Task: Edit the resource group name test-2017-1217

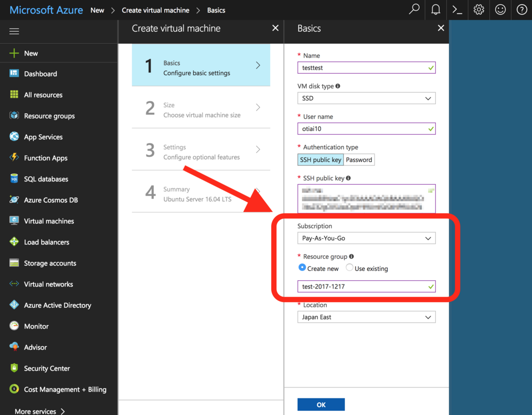Action: point(366,287)
